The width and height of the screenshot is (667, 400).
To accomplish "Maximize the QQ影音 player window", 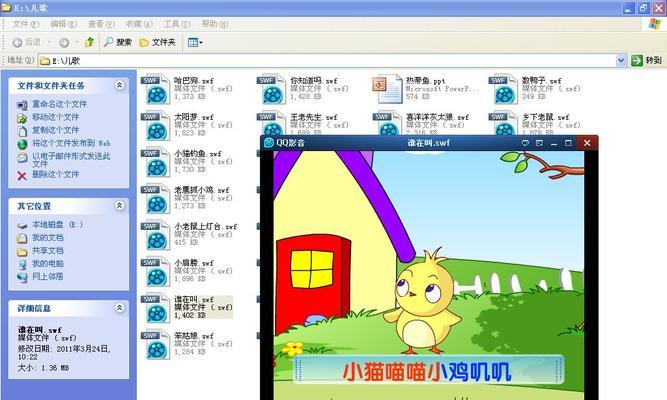I will pos(568,143).
